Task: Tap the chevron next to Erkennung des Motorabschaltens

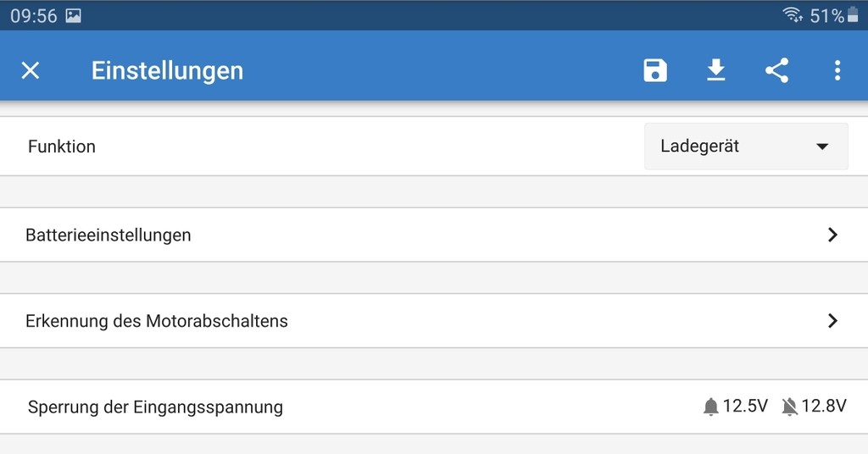Action: coord(832,321)
